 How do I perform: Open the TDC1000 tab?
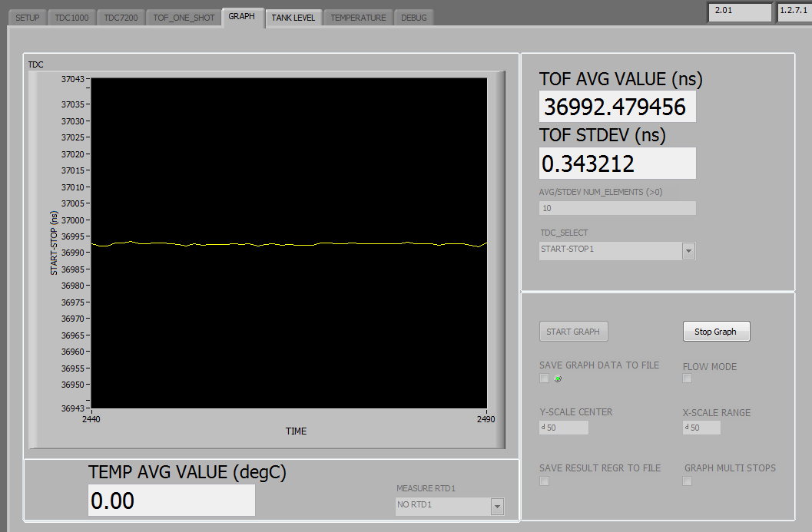pos(71,18)
